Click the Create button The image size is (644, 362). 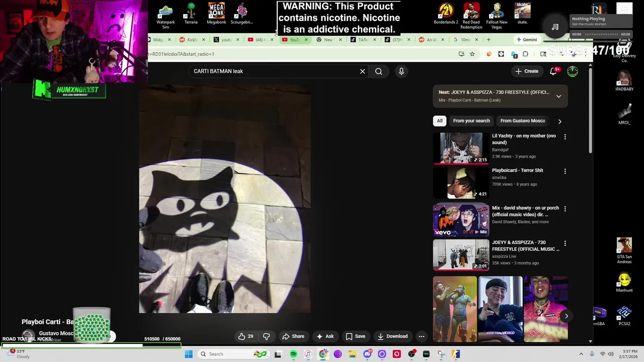527,71
